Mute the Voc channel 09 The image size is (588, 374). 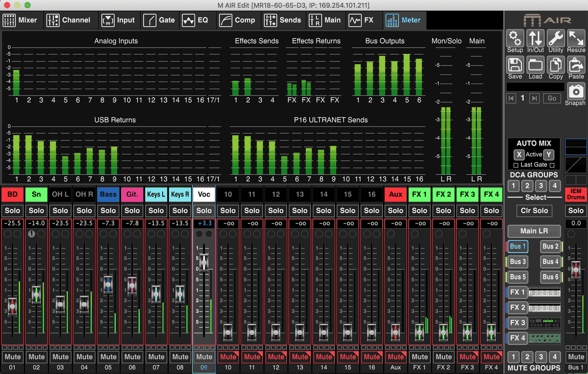[x=204, y=357]
